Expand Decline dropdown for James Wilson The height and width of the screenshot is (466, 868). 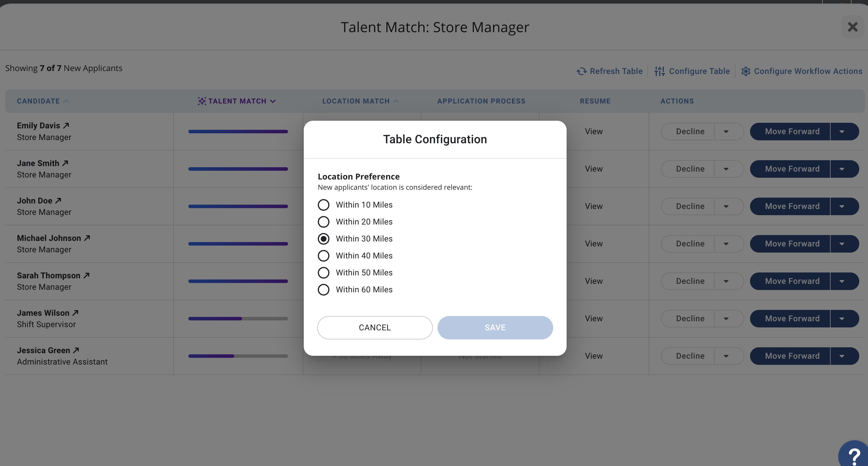click(726, 319)
